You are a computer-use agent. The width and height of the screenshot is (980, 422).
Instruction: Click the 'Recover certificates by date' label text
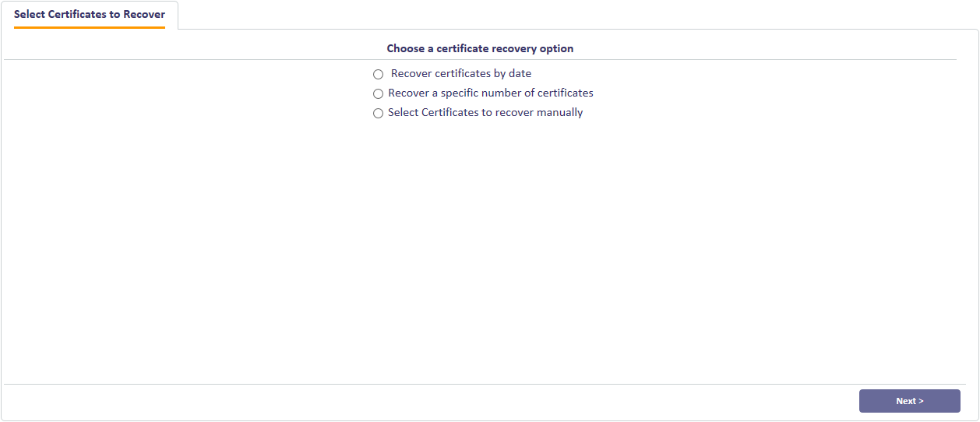click(461, 74)
